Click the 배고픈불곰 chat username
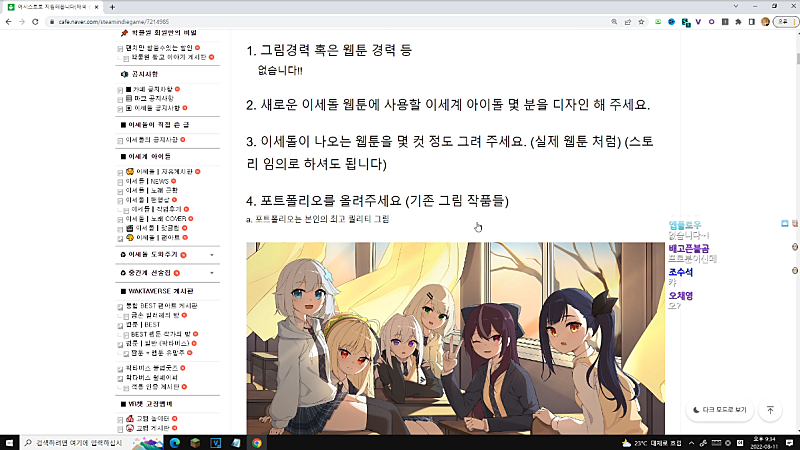800x450 pixels. coord(688,248)
